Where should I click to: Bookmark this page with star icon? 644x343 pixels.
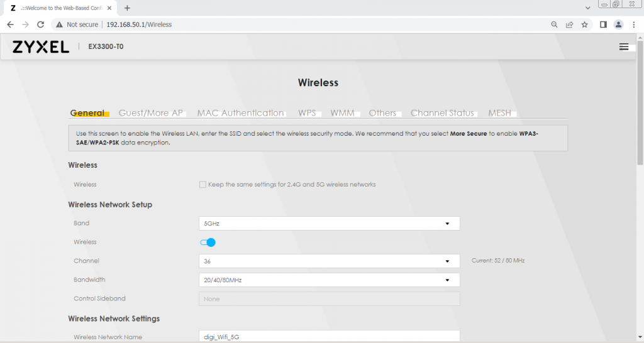[x=584, y=24]
